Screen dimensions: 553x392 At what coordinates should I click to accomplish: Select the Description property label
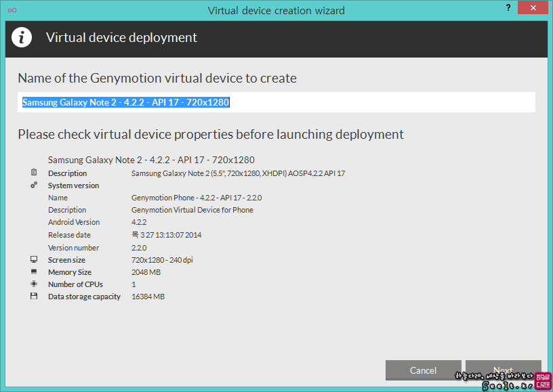67,173
